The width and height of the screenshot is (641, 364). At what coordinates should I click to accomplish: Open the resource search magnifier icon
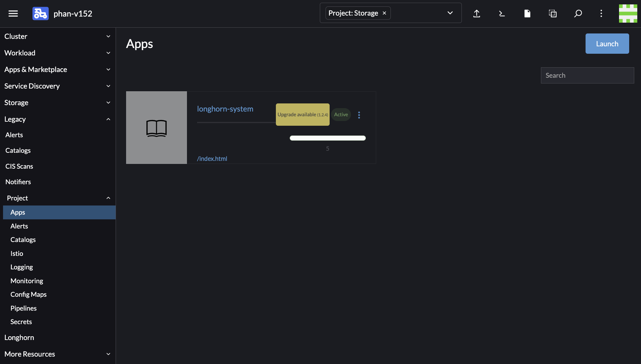pyautogui.click(x=578, y=14)
